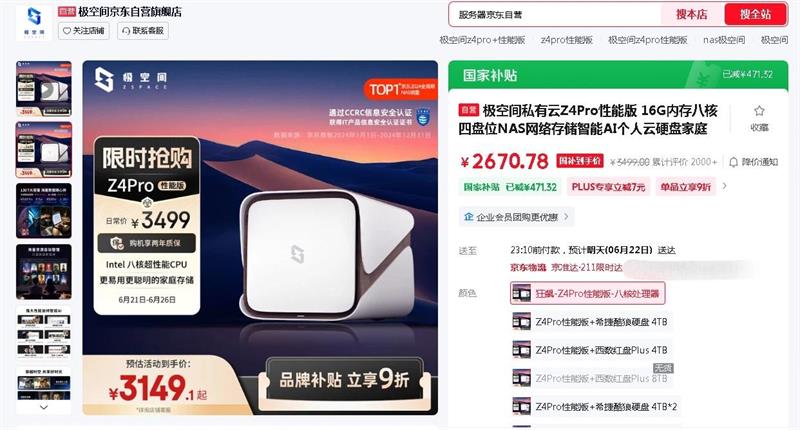Expand more thumbnails with down chevron
Image resolution: width=800 pixels, height=430 pixels.
click(44, 407)
